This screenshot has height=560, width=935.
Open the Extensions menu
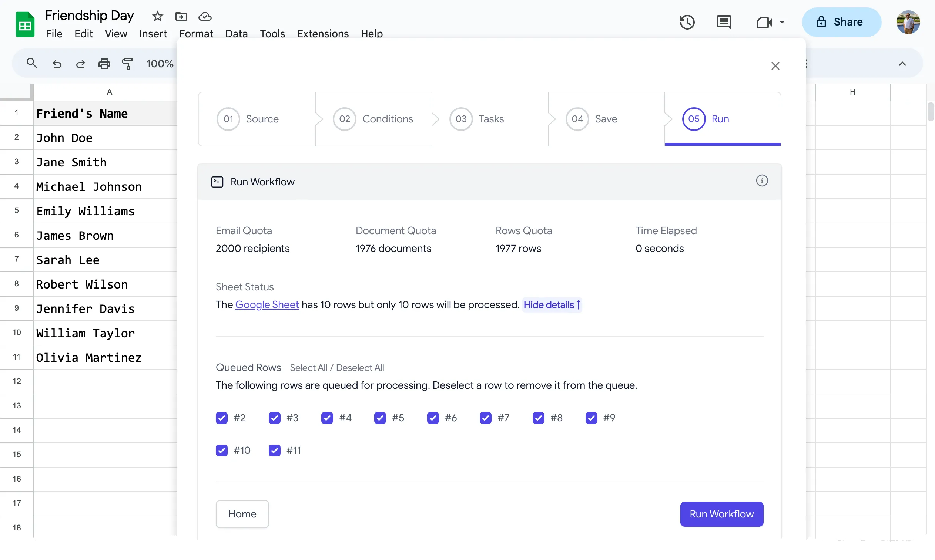tap(323, 33)
